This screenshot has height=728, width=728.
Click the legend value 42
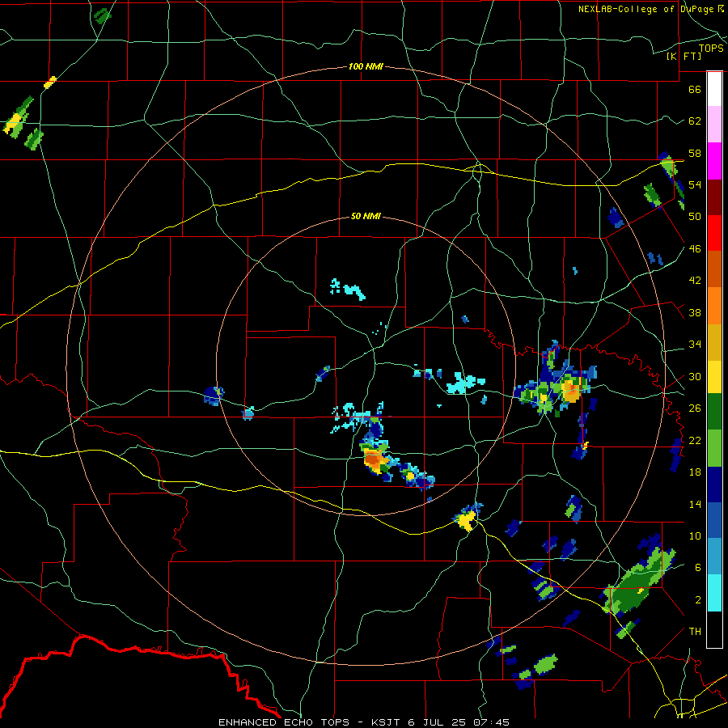click(x=695, y=281)
